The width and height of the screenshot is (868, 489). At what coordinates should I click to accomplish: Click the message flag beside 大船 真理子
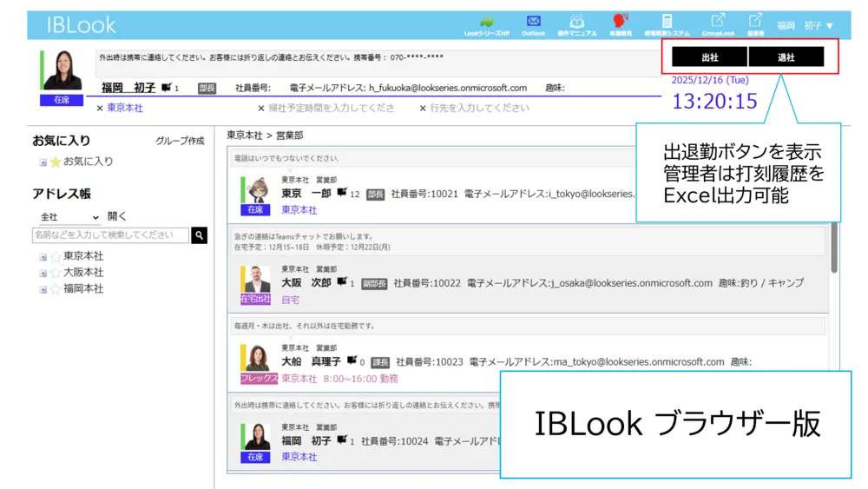352,360
